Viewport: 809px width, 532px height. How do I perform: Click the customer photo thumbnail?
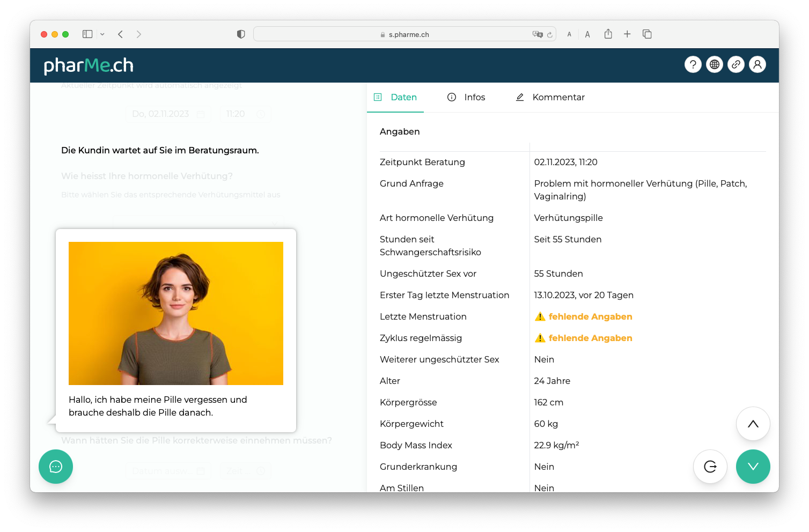(176, 313)
